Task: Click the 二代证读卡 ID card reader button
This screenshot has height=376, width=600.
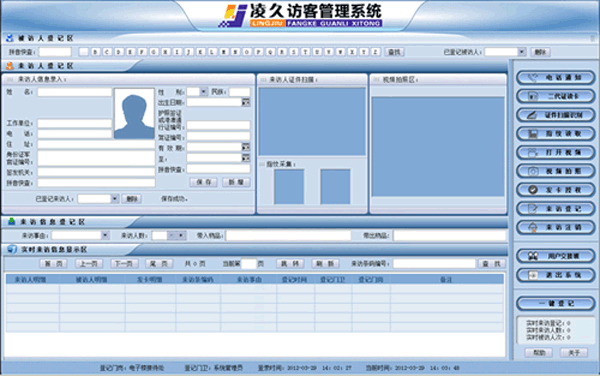Action: tap(556, 96)
